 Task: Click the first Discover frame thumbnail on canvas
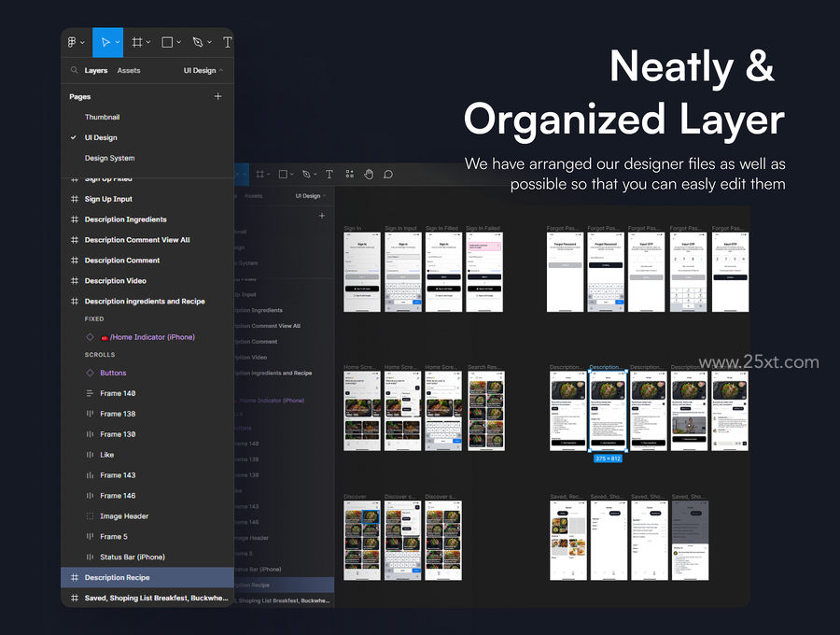pos(362,540)
